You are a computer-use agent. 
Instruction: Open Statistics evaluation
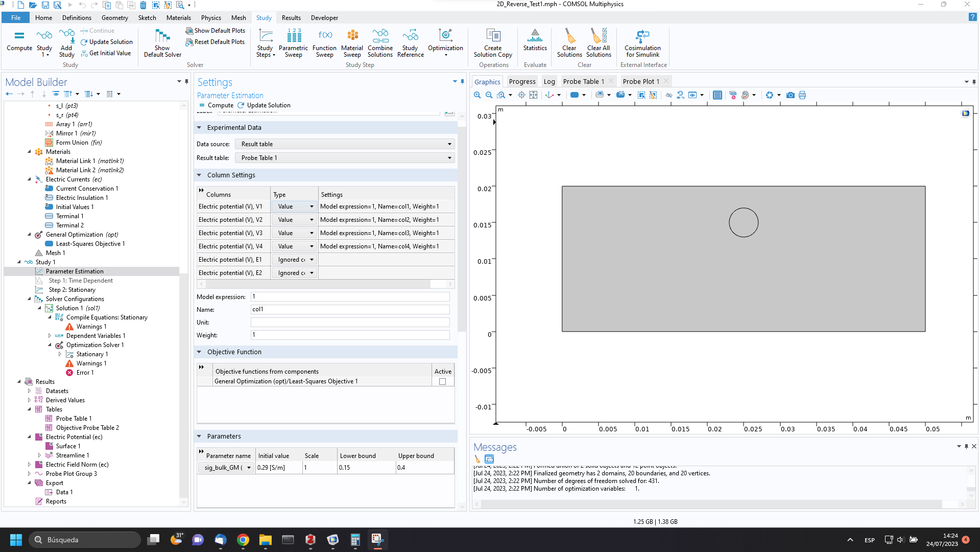coord(535,40)
